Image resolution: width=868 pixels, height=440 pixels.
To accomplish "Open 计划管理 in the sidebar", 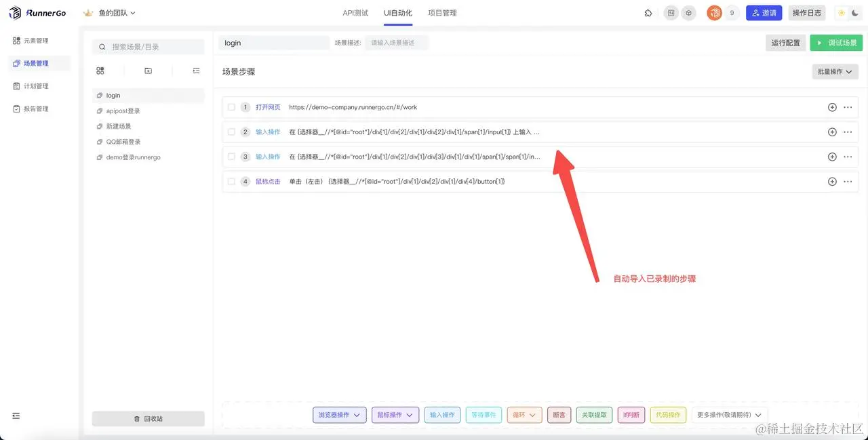I will (40, 86).
